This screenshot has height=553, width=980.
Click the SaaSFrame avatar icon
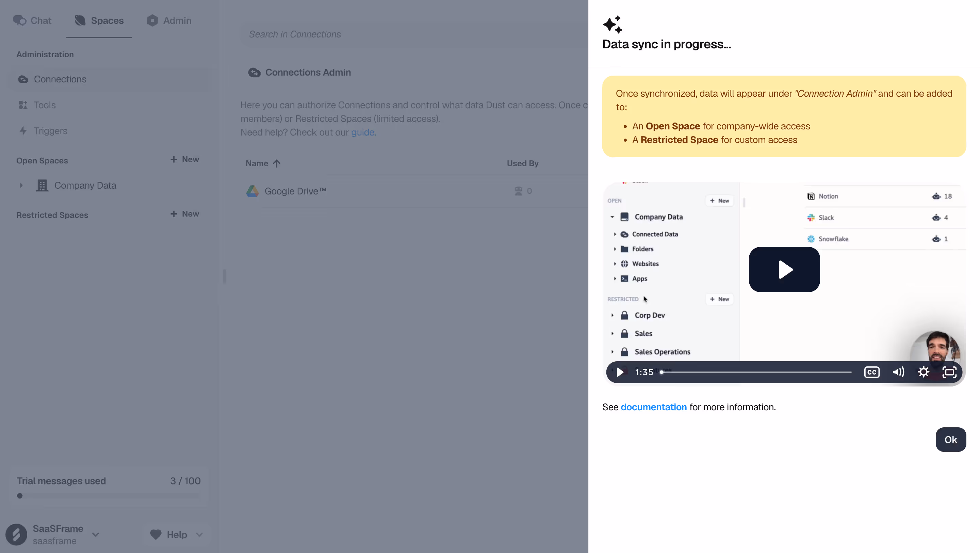16,534
